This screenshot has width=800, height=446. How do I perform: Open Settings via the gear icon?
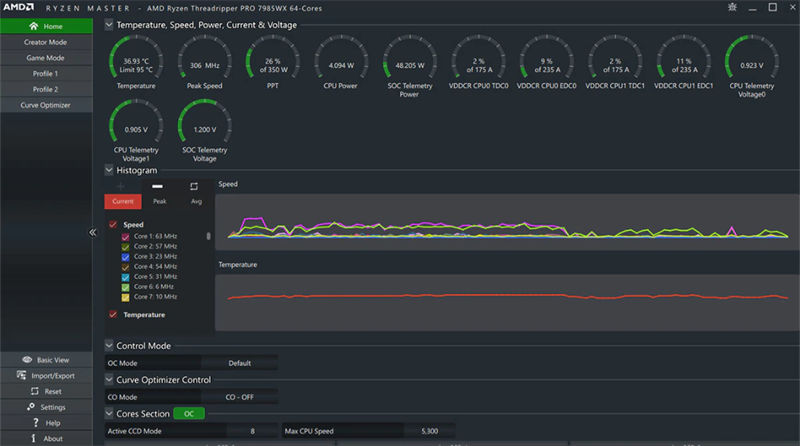click(30, 407)
